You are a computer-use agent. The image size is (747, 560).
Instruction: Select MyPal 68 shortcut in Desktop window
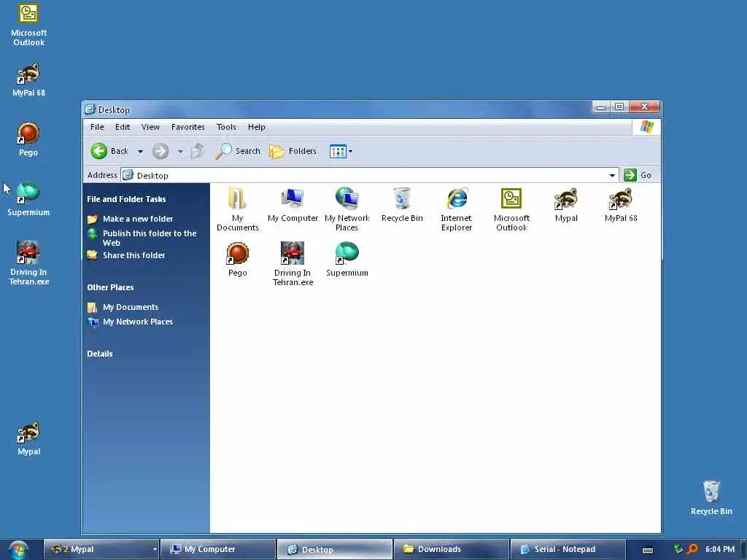(621, 205)
